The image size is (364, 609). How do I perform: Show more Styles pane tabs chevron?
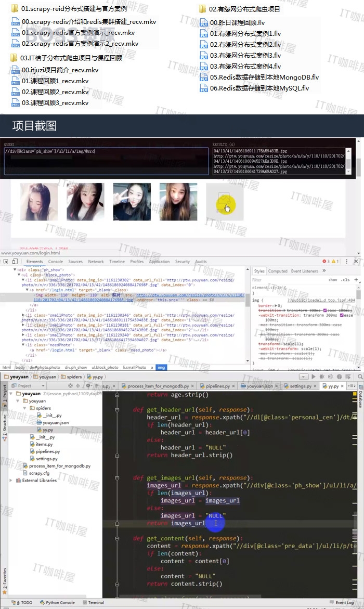click(324, 271)
